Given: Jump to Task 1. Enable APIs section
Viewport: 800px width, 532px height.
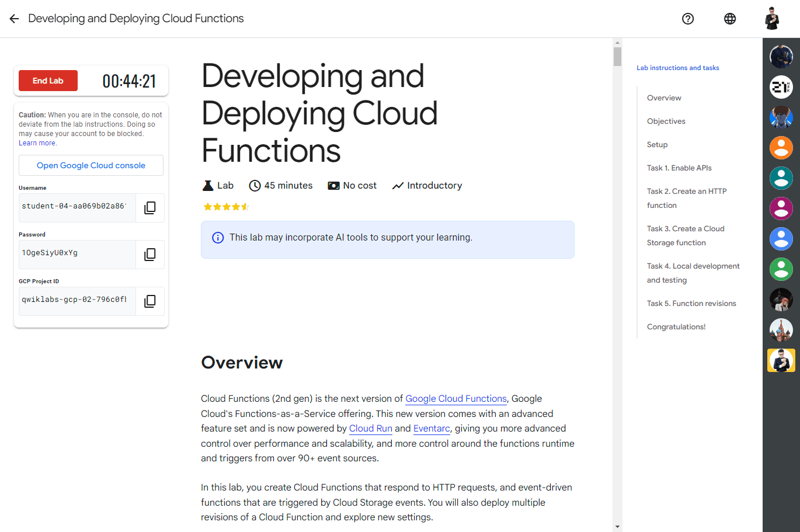Looking at the screenshot, I should [679, 168].
